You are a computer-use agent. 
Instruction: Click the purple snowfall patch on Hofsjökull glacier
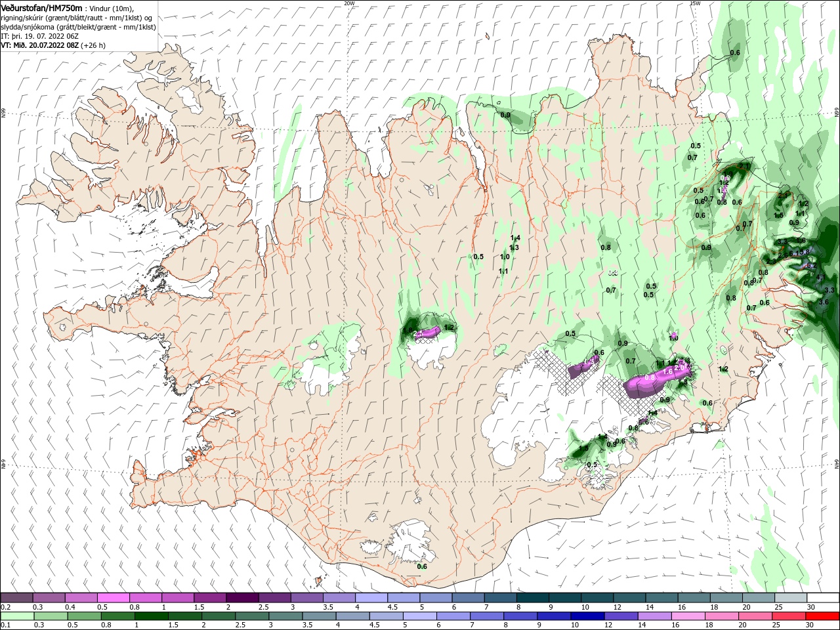coord(427,333)
